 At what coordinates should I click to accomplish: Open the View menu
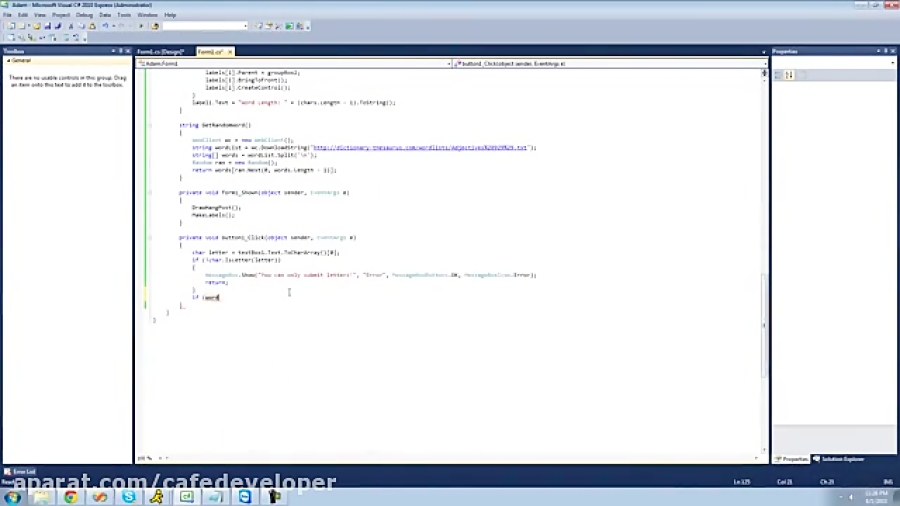[40, 15]
